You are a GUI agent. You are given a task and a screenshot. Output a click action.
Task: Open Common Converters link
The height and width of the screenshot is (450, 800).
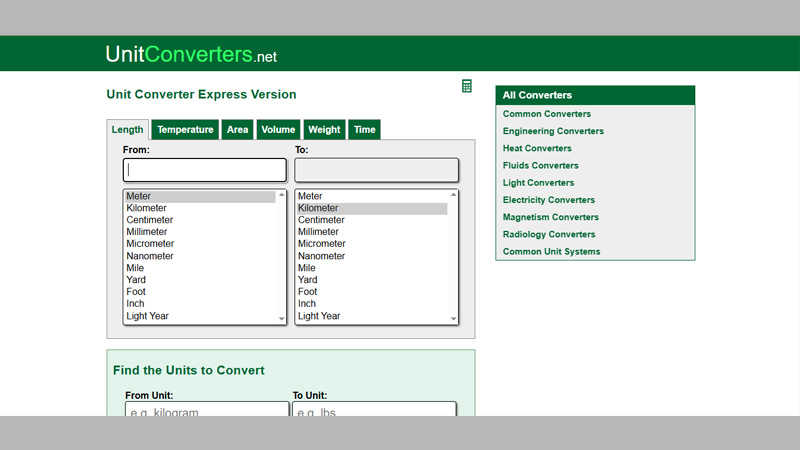click(x=547, y=114)
